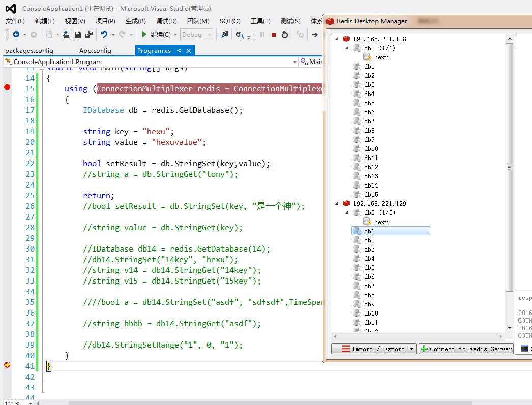Click the Pause debugging icon
Viewport: 532px width, 405px height.
point(262,35)
